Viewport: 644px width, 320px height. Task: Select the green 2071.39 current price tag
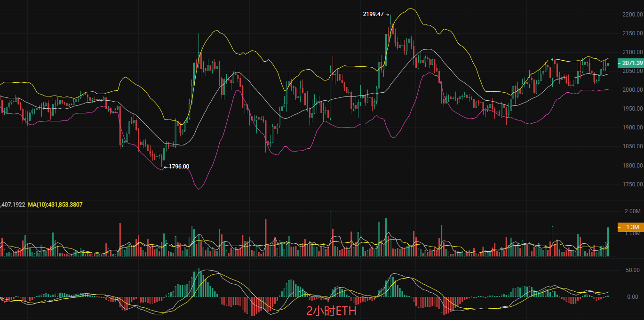[632, 63]
